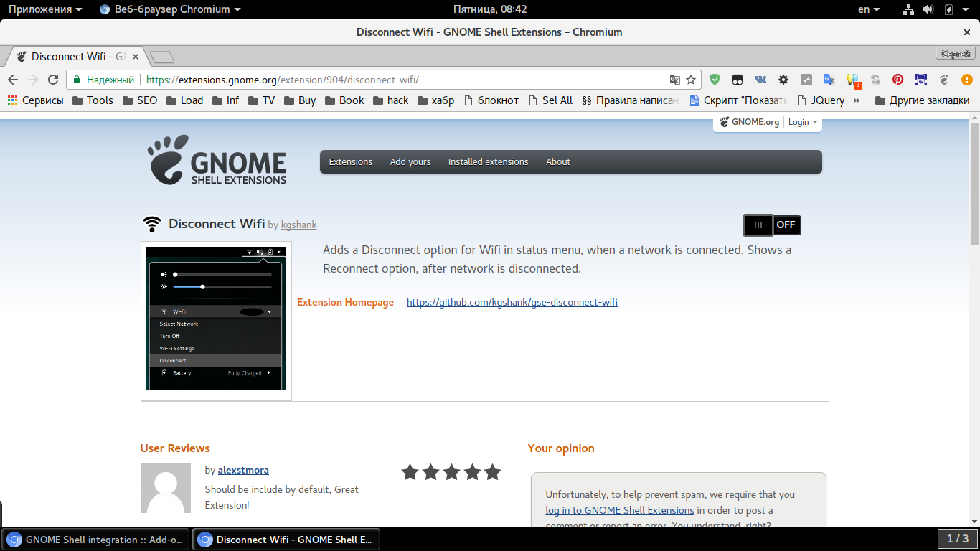Open the About nav item
The width and height of the screenshot is (980, 551).
tap(558, 161)
